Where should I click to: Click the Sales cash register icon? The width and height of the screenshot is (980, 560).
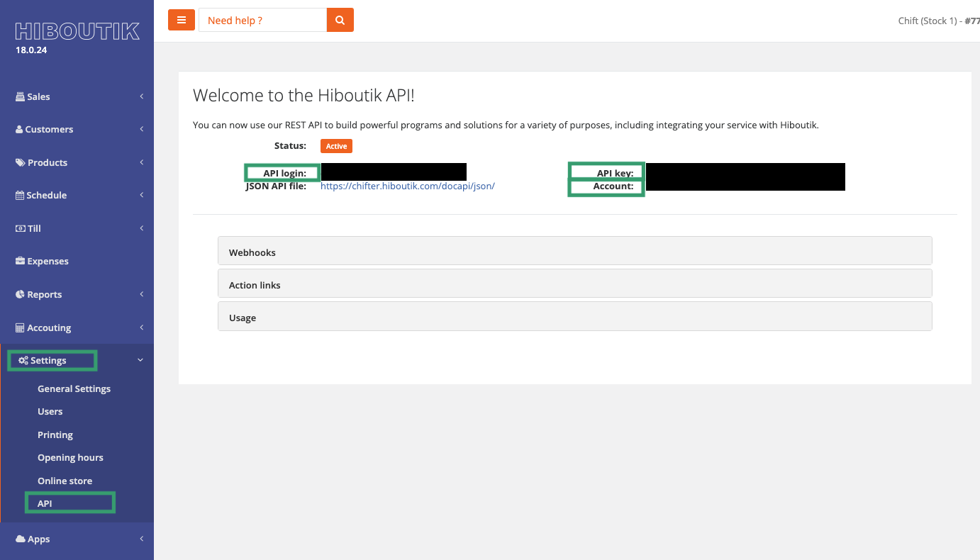coord(20,96)
